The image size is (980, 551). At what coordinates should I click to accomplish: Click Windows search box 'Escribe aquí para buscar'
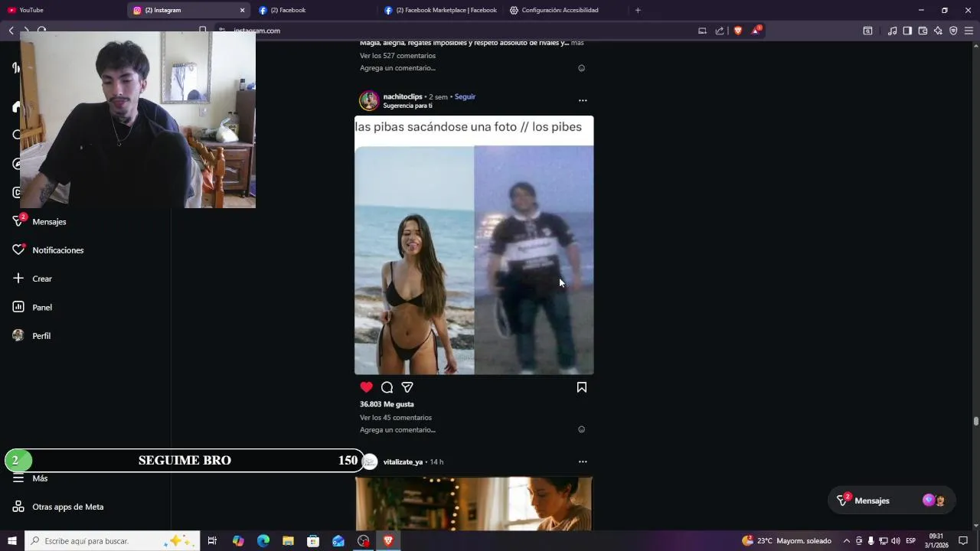tap(113, 541)
